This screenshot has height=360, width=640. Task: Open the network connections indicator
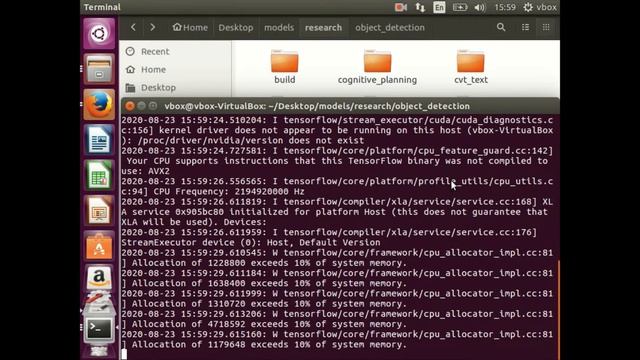click(x=420, y=7)
